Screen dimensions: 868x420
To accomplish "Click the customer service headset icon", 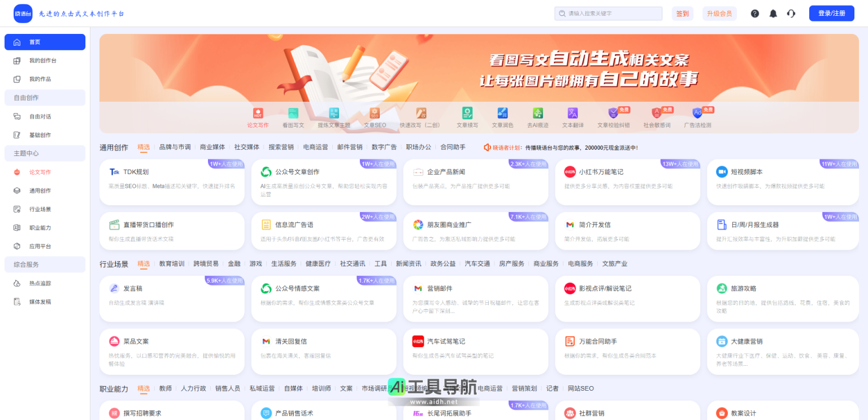I will tap(791, 13).
